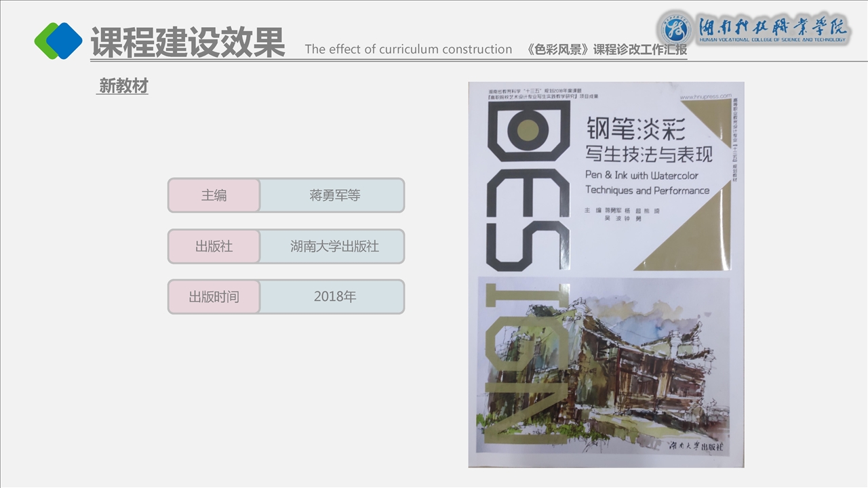Click the round college emblem in the header
Image resolution: width=868 pixels, height=488 pixels.
(x=675, y=28)
